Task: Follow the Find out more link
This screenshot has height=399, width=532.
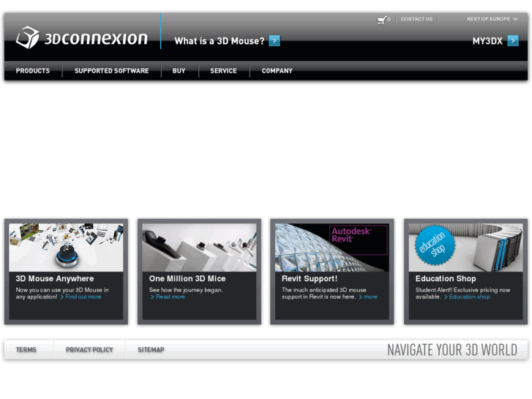Action: pyautogui.click(x=80, y=297)
